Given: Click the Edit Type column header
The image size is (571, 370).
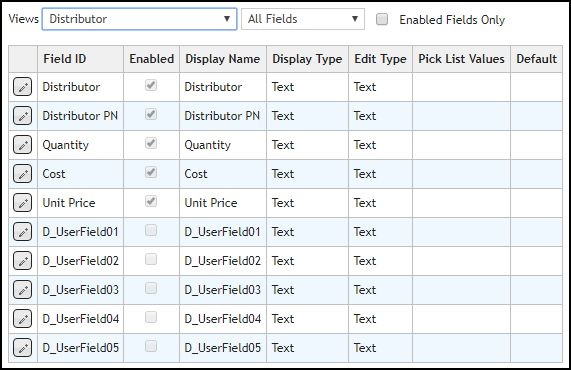Looking at the screenshot, I should [x=380, y=59].
